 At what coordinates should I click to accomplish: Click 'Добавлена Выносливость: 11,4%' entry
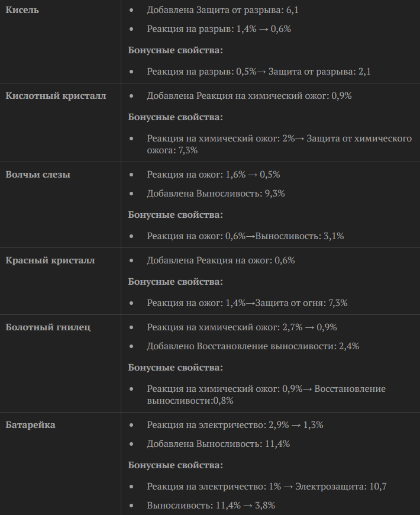coord(218,444)
